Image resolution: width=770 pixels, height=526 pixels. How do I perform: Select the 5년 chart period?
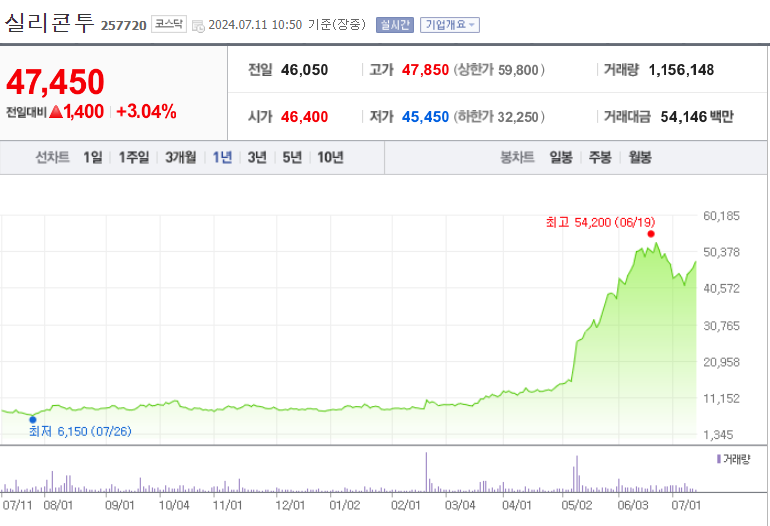coord(292,157)
